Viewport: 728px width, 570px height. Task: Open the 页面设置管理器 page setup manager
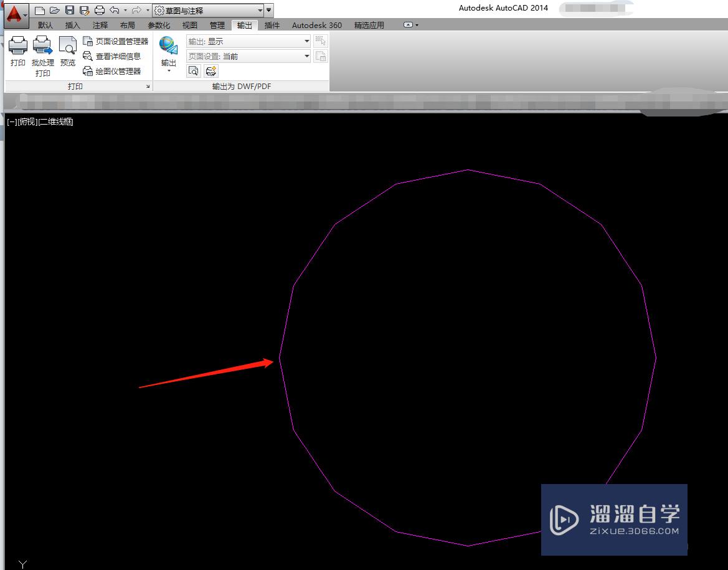(x=120, y=40)
